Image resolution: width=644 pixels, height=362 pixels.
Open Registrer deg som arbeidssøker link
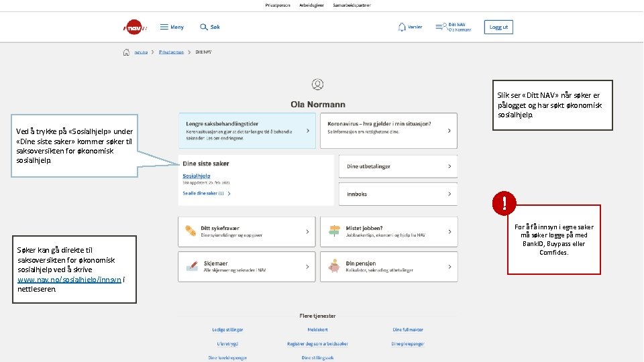pyautogui.click(x=317, y=344)
